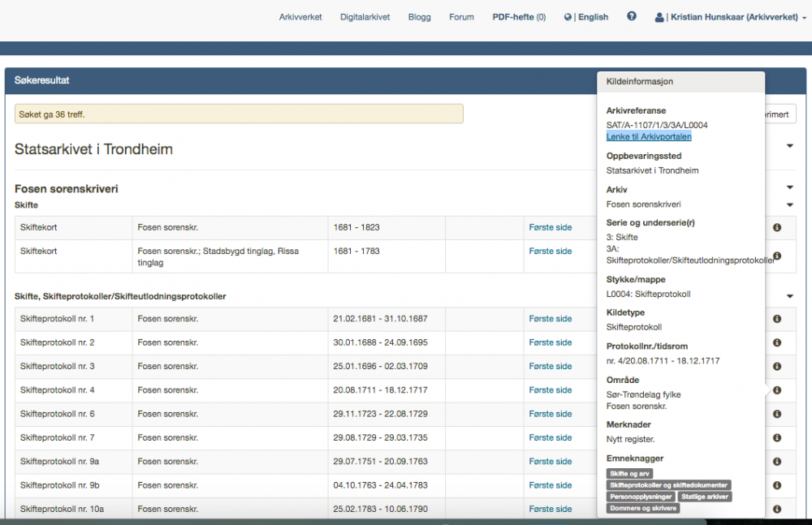Show info for first Skiftekort row
The height and width of the screenshot is (525, 812).
[x=777, y=227]
